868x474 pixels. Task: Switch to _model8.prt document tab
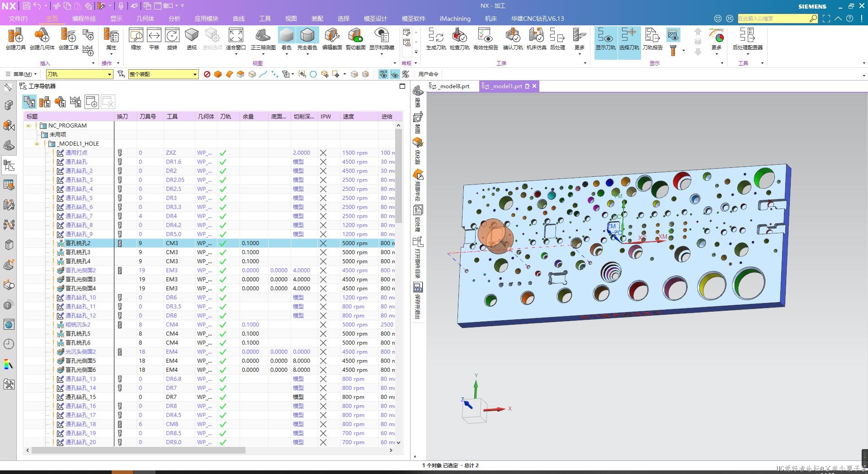[x=454, y=86]
